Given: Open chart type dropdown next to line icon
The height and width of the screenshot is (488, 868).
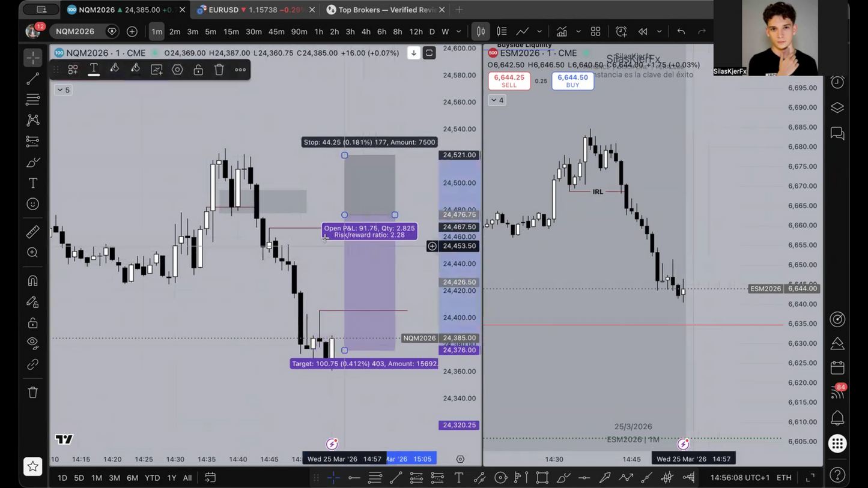Looking at the screenshot, I should 539,31.
